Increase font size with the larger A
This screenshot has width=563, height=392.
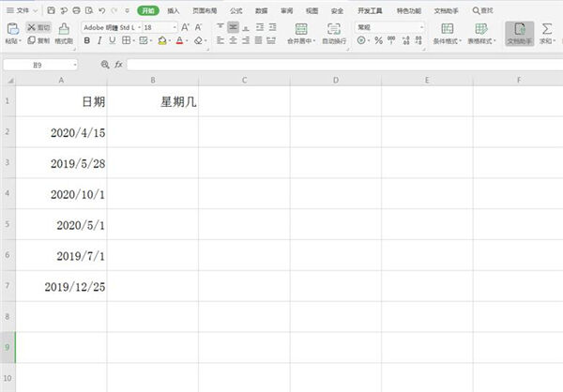point(185,27)
